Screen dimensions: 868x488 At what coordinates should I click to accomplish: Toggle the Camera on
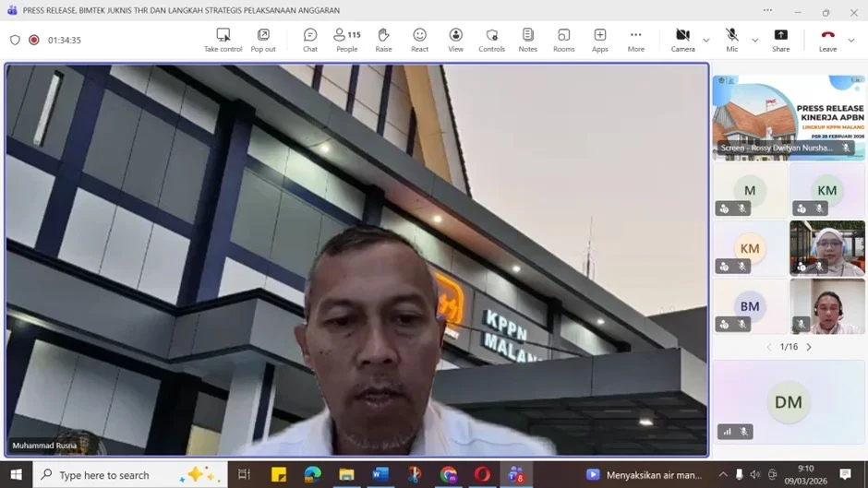(x=682, y=40)
